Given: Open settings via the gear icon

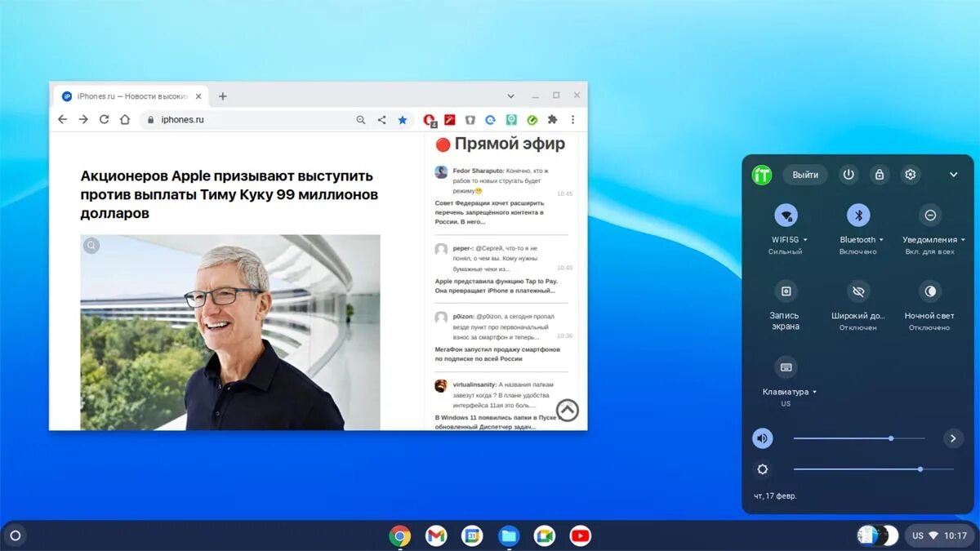Looking at the screenshot, I should pyautogui.click(x=910, y=175).
